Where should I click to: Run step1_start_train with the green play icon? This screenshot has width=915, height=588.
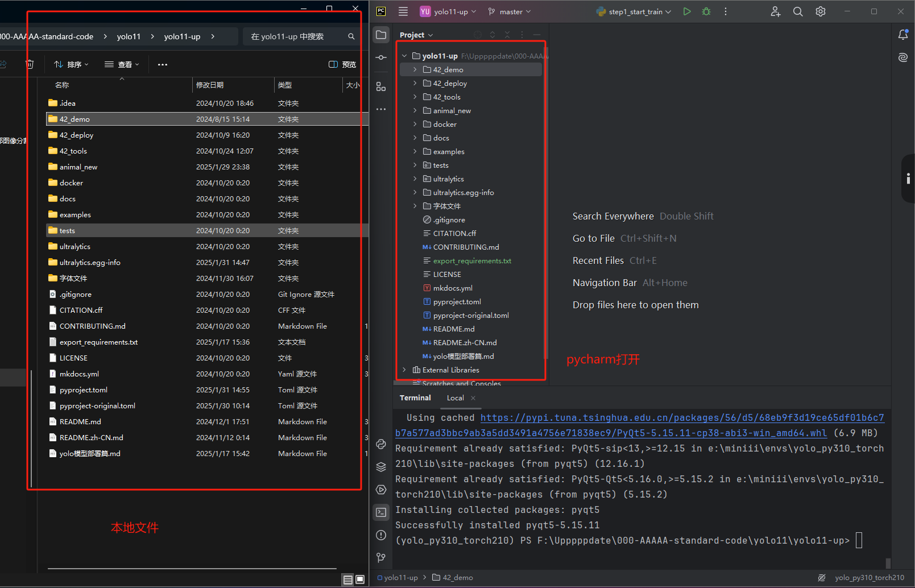687,11
